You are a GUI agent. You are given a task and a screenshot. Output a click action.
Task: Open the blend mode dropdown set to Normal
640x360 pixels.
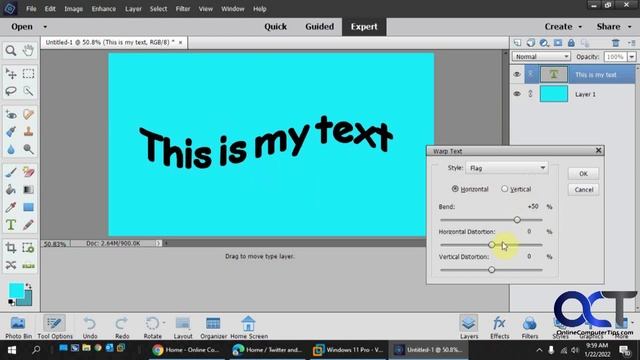click(x=541, y=57)
